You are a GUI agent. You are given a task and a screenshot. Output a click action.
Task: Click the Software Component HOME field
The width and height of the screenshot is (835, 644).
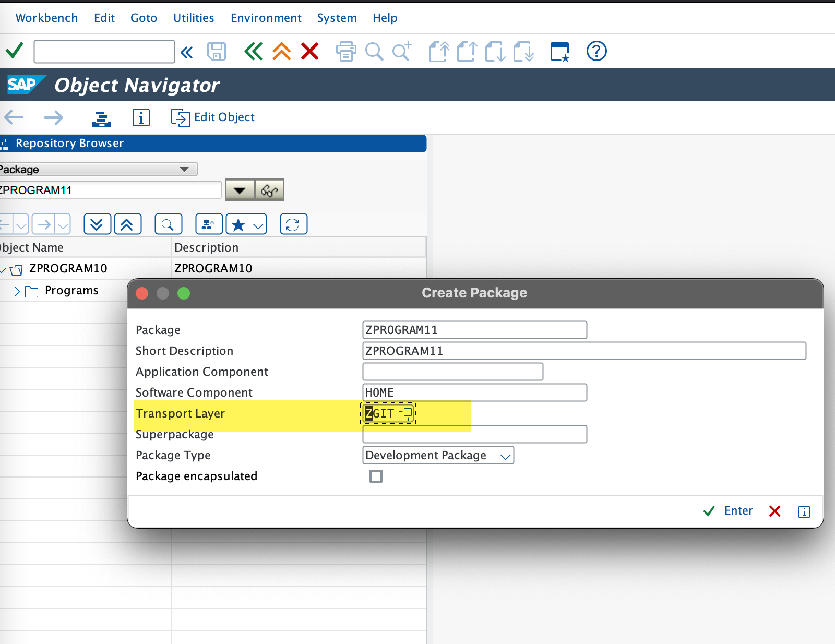tap(475, 392)
